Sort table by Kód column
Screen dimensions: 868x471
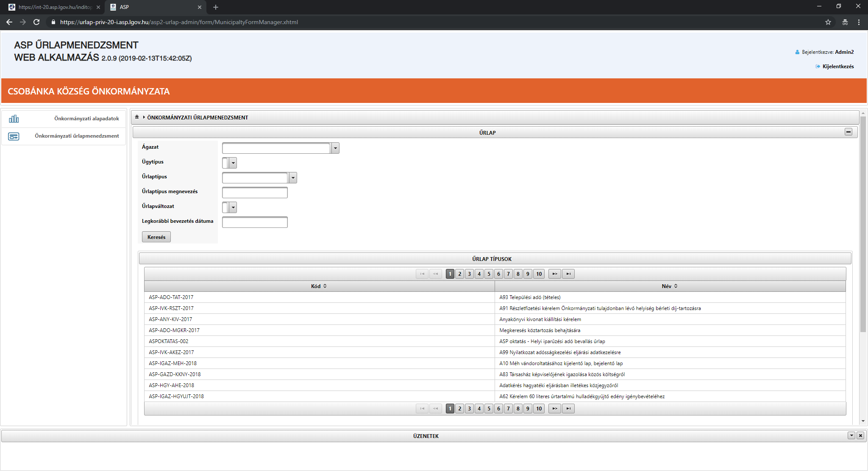[319, 286]
